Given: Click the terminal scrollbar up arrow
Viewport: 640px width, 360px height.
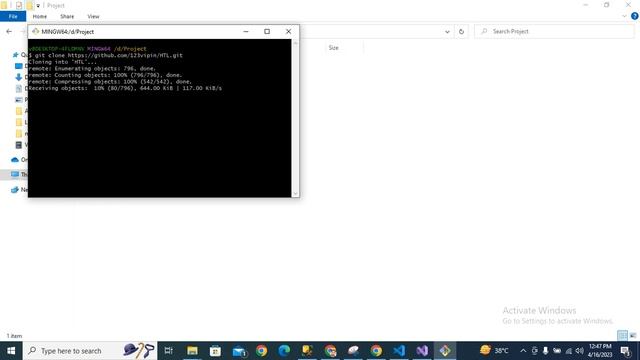Looking at the screenshot, I should [296, 43].
